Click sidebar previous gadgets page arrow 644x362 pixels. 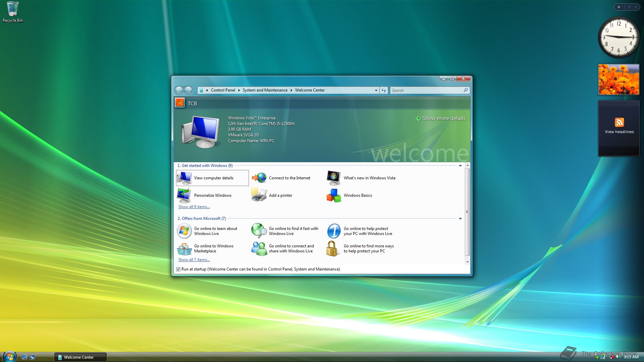(x=629, y=7)
